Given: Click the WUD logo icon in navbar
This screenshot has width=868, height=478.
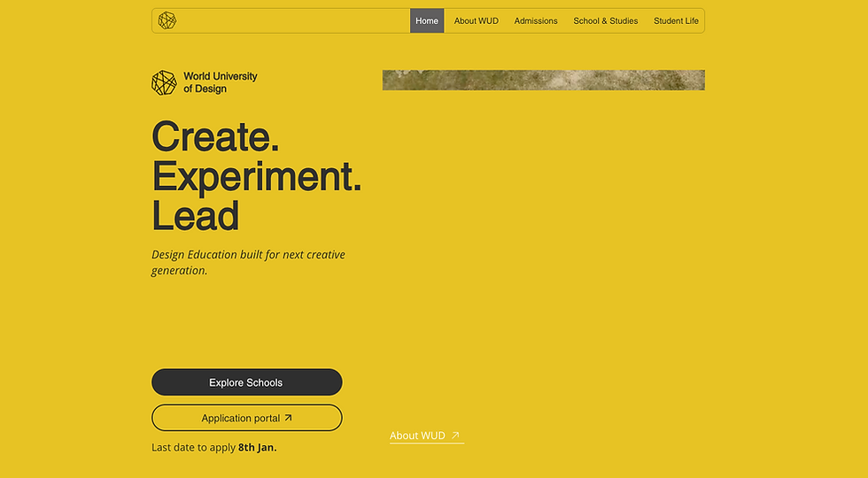Looking at the screenshot, I should (x=167, y=21).
